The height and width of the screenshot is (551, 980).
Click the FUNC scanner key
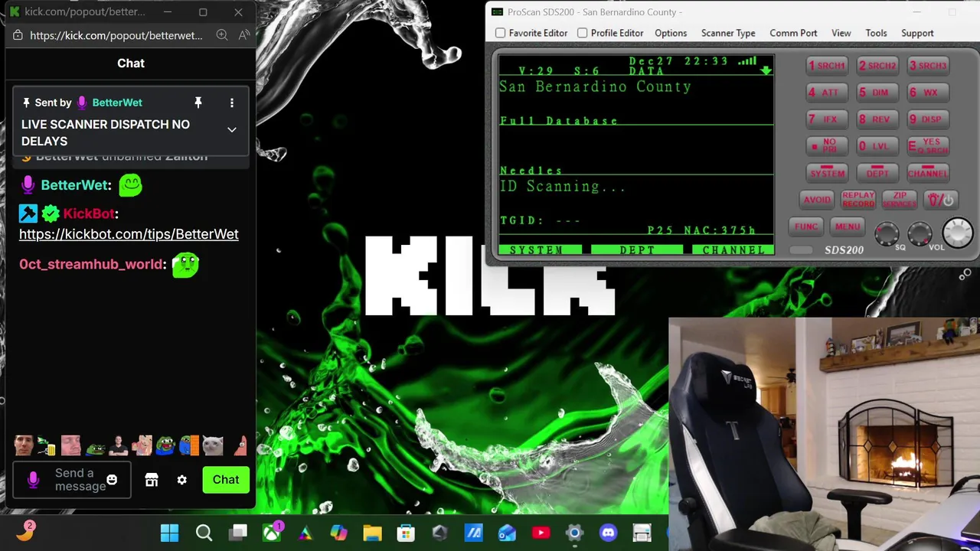(806, 227)
